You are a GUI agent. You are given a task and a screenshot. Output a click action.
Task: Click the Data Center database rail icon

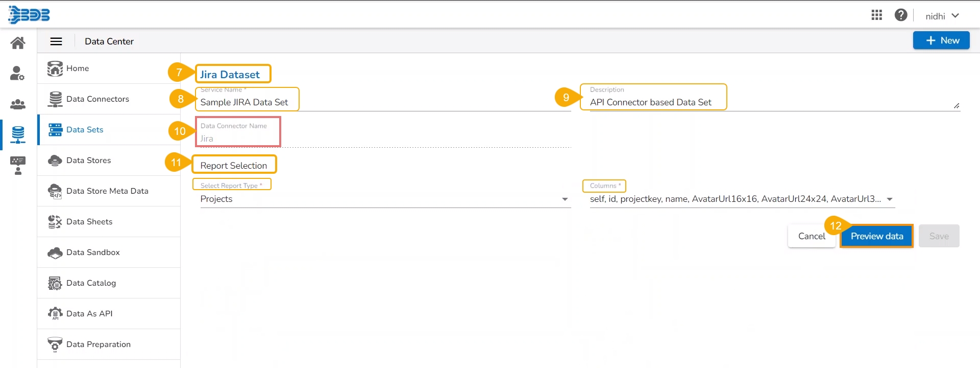[18, 135]
